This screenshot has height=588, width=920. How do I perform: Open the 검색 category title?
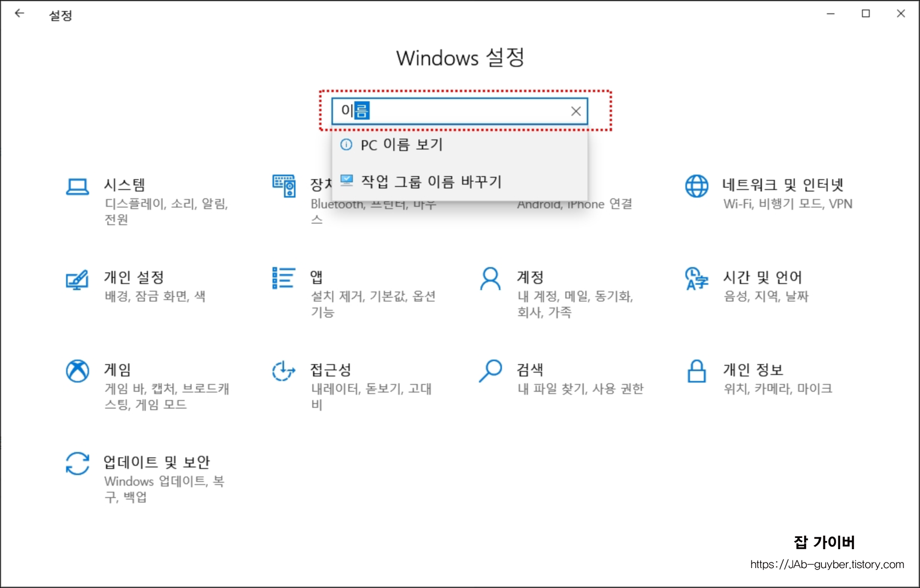coord(530,369)
